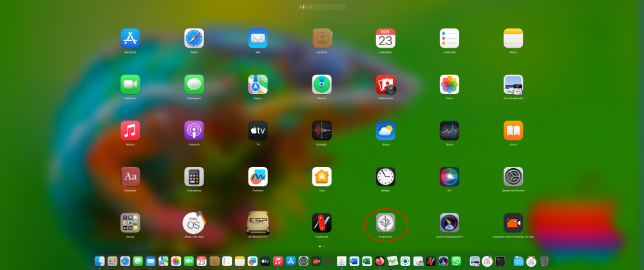The image size is (644, 270).
Task: Open Microsoft Excel from the Dock
Action: pyautogui.click(x=367, y=261)
